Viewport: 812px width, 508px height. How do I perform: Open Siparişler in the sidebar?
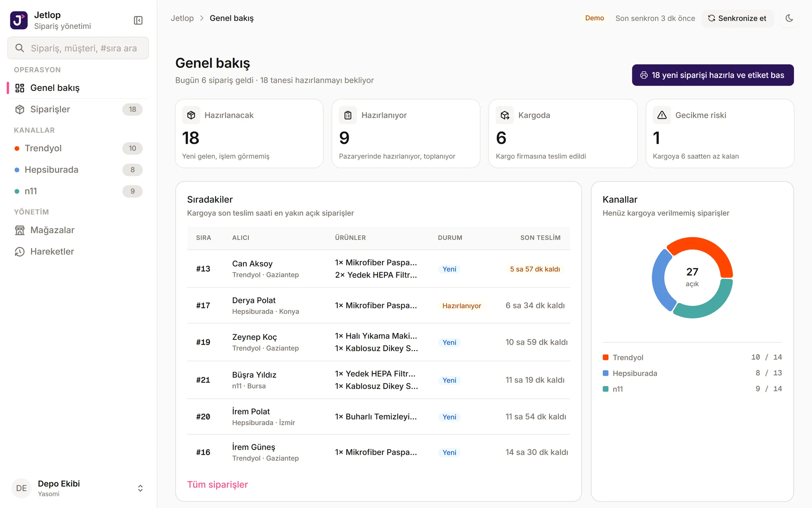tap(78, 109)
